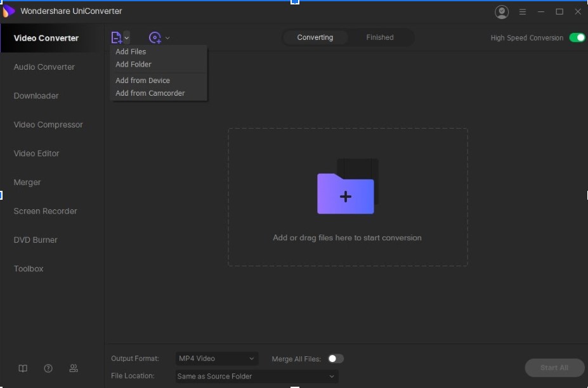Screen dimensions: 588x388
Task: Open the Video Editor section
Action: [x=36, y=153]
